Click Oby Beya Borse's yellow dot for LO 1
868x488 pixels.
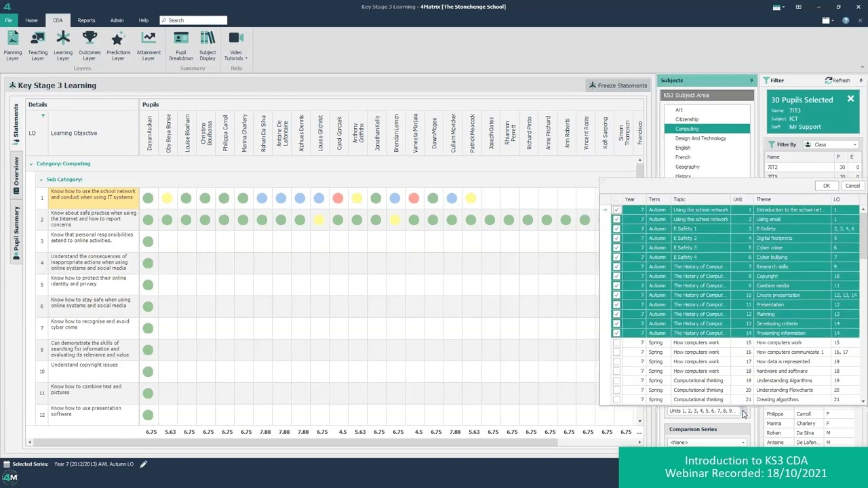[x=167, y=198]
